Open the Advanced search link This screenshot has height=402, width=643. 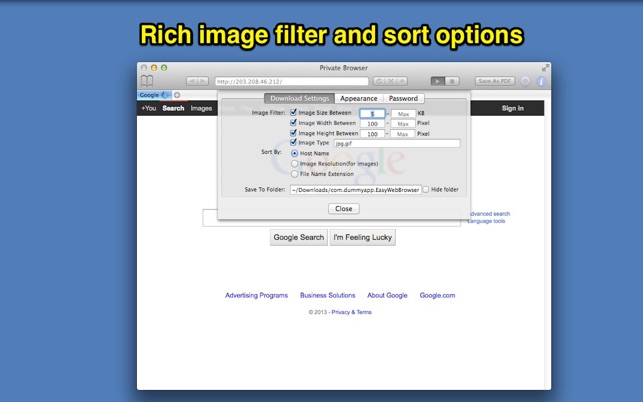click(x=490, y=214)
